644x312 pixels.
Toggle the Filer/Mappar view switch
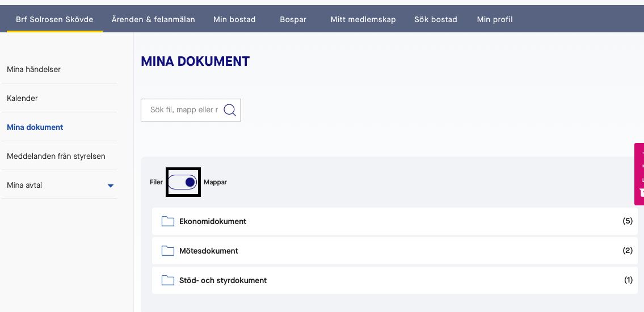[183, 182]
